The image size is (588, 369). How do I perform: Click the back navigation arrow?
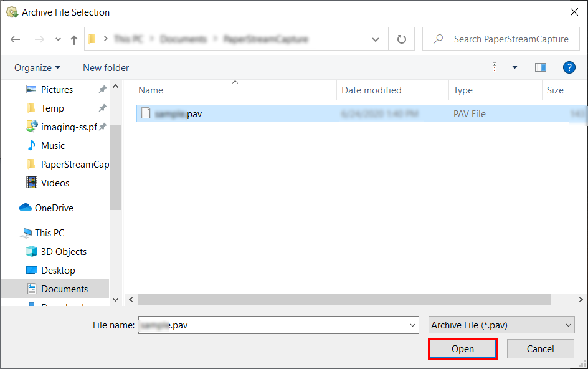[x=15, y=39]
